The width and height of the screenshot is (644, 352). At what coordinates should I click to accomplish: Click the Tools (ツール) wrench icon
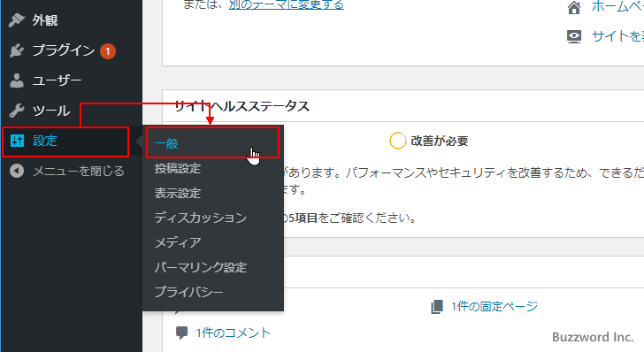pos(17,111)
